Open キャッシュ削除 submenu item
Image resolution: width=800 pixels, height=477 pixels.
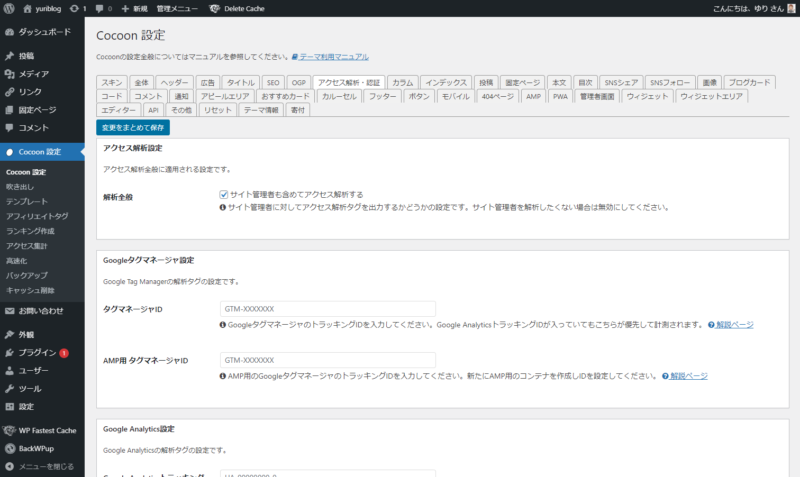point(30,290)
